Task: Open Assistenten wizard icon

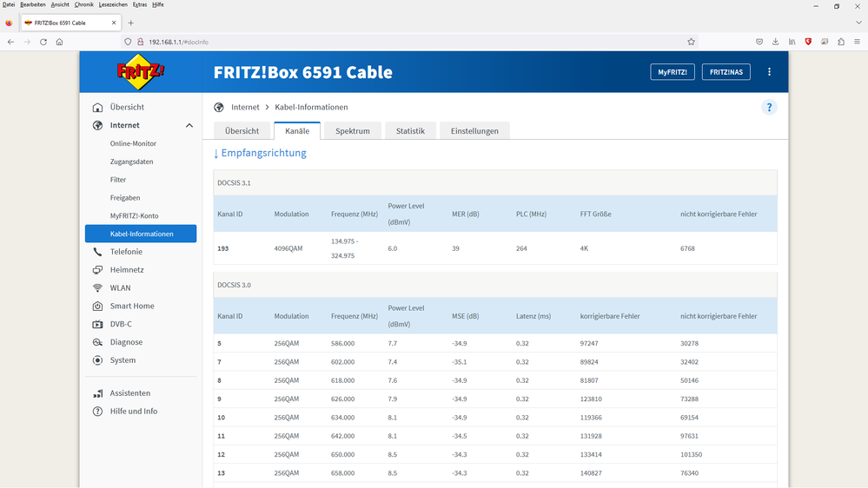Action: pos(97,393)
